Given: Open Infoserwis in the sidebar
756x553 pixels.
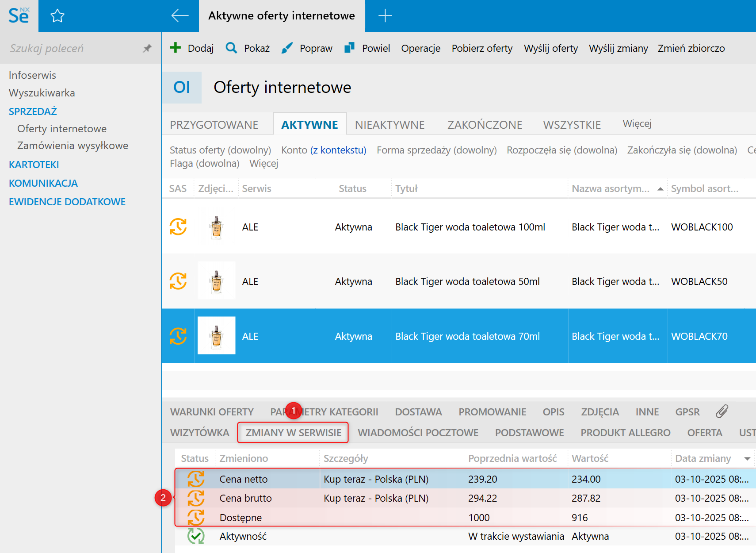Looking at the screenshot, I should point(32,75).
